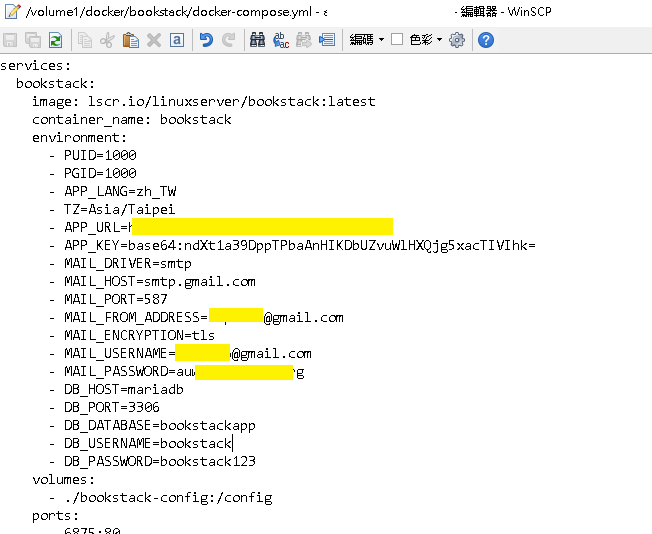This screenshot has height=534, width=652.
Task: Open editor preferences gear icon
Action: pos(457,40)
